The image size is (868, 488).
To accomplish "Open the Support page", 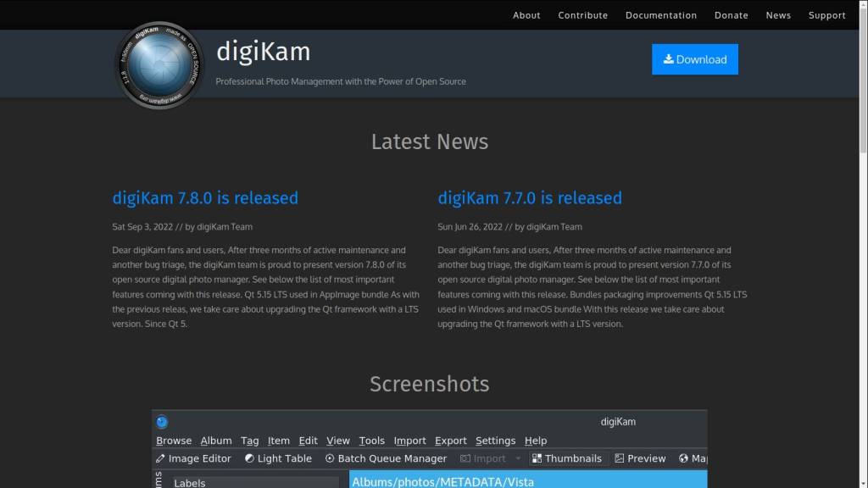I will coord(827,15).
